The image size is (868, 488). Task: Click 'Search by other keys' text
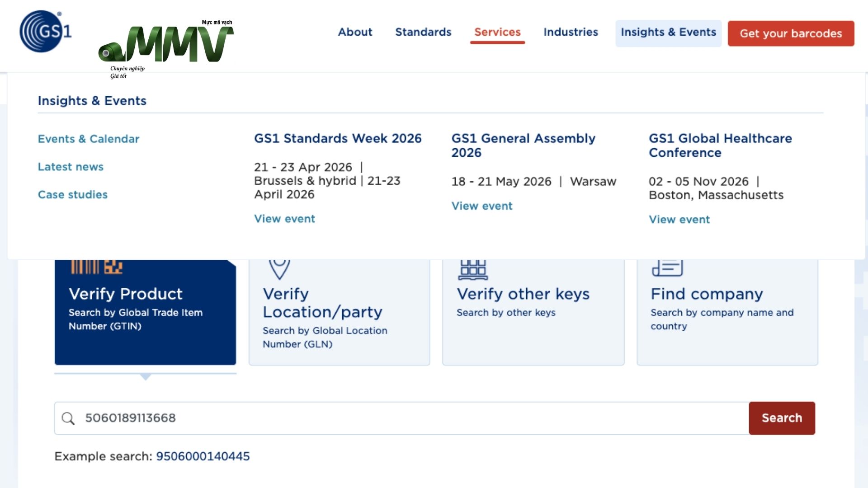click(x=506, y=313)
